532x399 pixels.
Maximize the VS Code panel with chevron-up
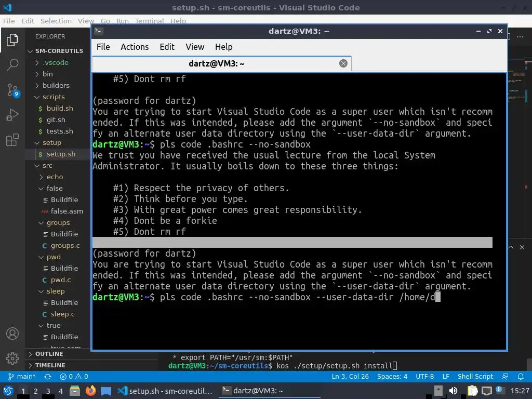(x=511, y=247)
